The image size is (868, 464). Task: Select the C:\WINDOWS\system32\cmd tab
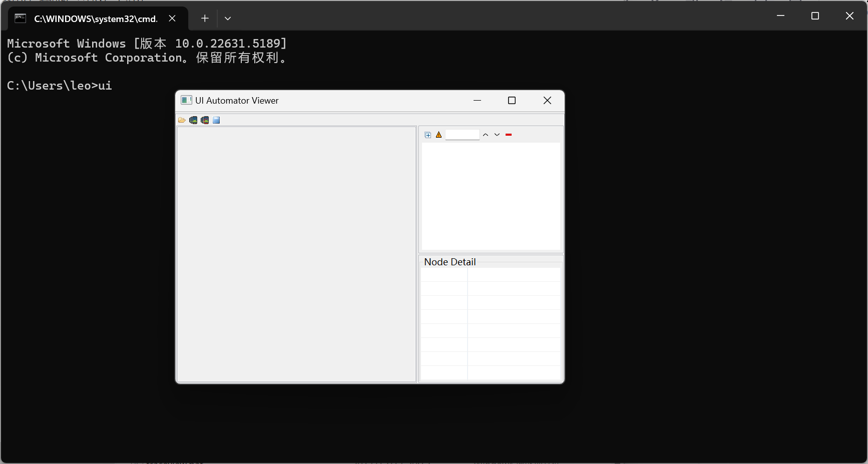tap(95, 19)
